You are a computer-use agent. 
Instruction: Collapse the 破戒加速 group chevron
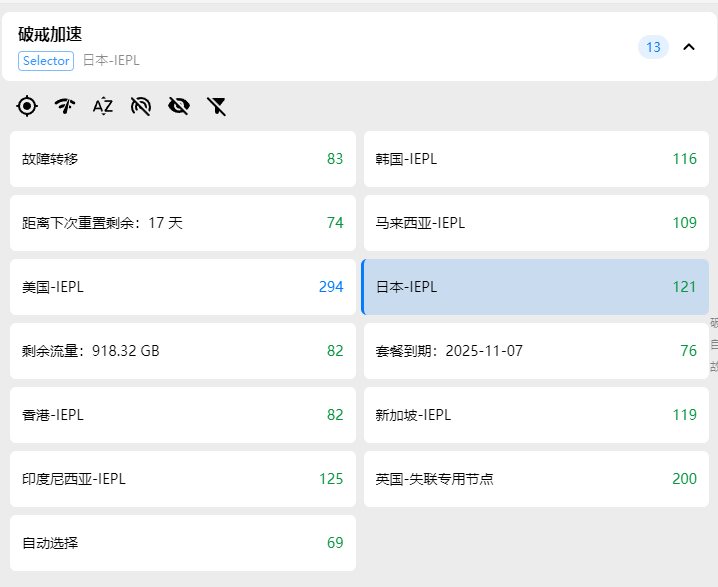(x=688, y=47)
